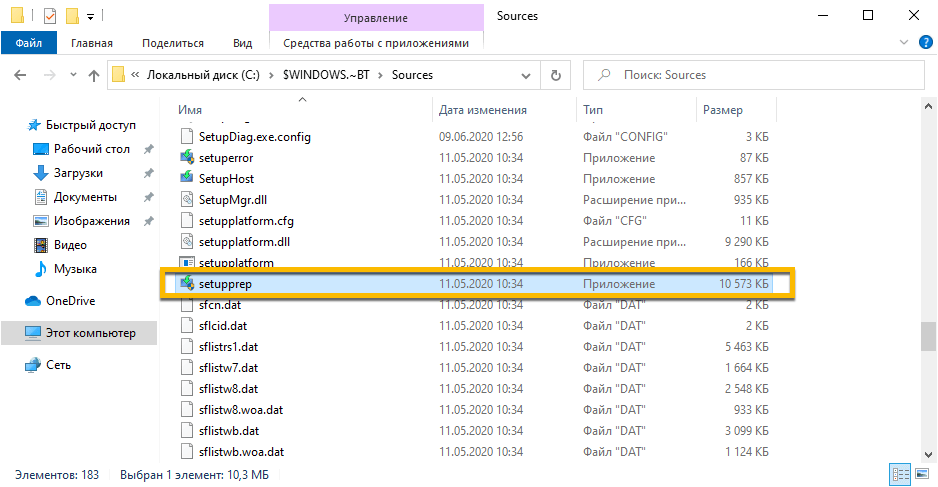938x487 pixels.
Task: Click Локальный диск (C:) in address path
Action: (203, 75)
